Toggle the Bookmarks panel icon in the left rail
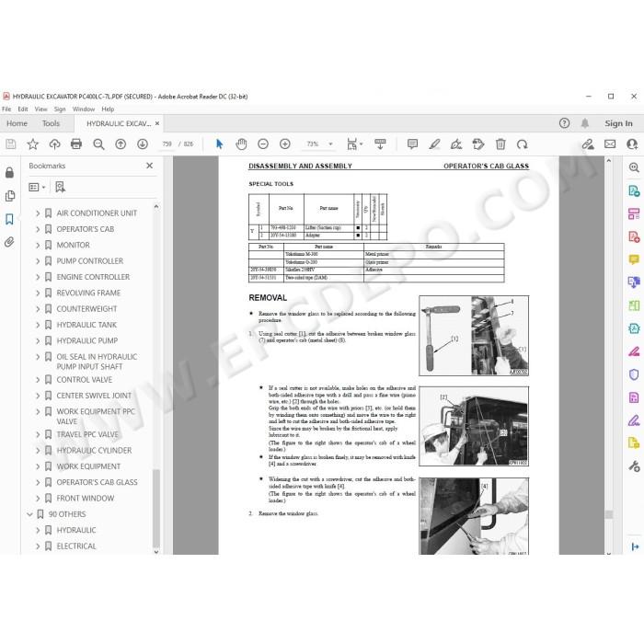644x644 pixels. [9, 219]
